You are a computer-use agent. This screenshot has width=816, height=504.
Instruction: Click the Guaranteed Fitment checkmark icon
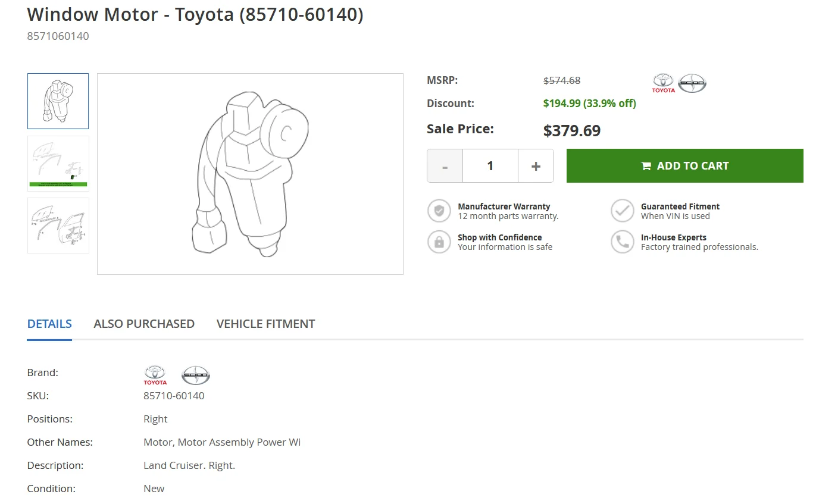point(623,211)
